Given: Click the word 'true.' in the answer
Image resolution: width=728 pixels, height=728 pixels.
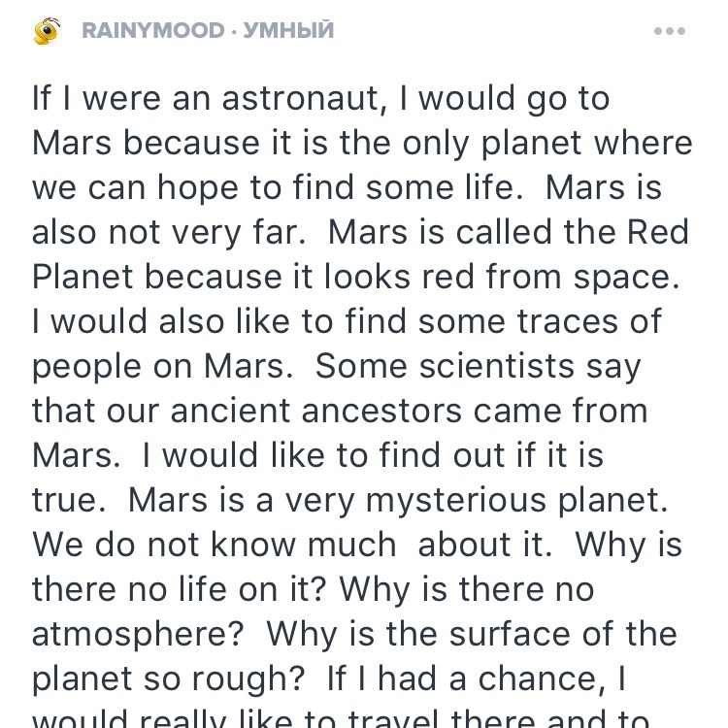Looking at the screenshot, I should tap(69, 500).
